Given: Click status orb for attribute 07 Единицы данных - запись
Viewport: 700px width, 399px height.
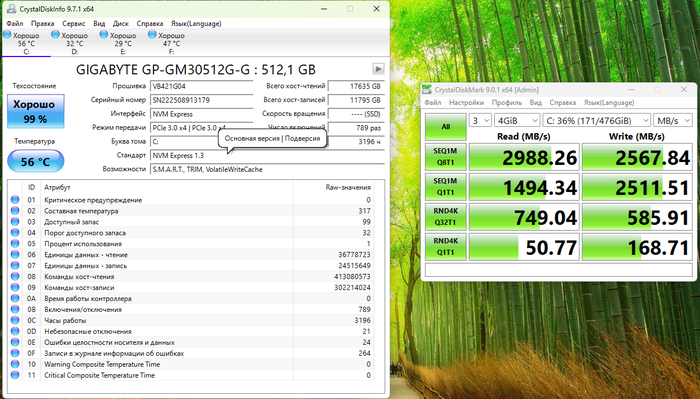Looking at the screenshot, I should click(x=15, y=266).
